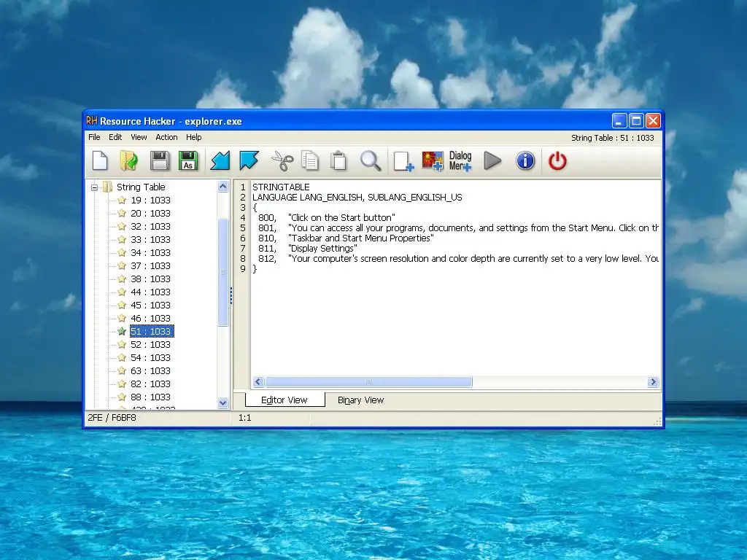747x560 pixels.
Task: Select tree item 19 : 1033
Action: click(150, 200)
